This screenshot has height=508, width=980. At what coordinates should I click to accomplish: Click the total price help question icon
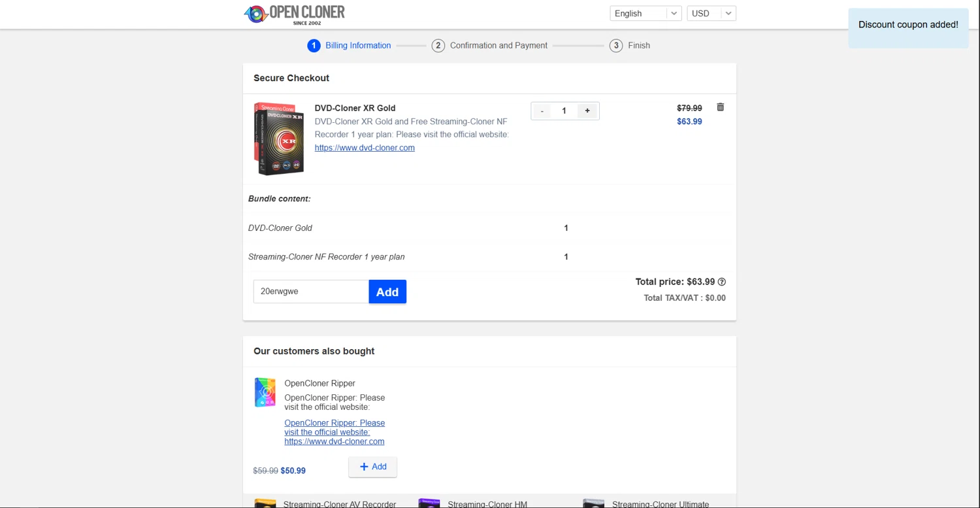pos(722,282)
